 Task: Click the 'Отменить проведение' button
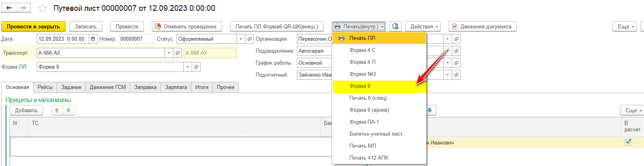[x=187, y=26]
